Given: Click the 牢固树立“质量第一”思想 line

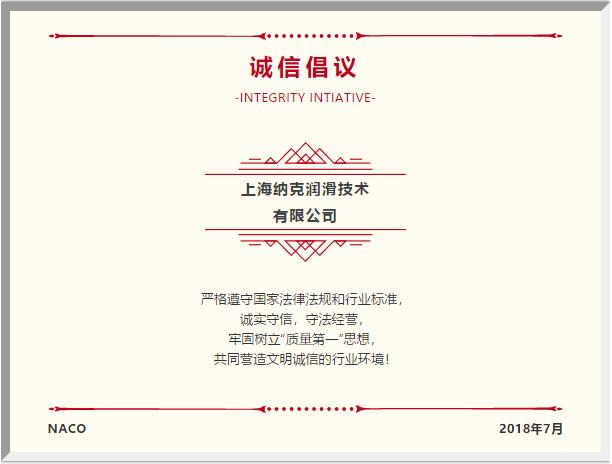Looking at the screenshot, I should (304, 338).
